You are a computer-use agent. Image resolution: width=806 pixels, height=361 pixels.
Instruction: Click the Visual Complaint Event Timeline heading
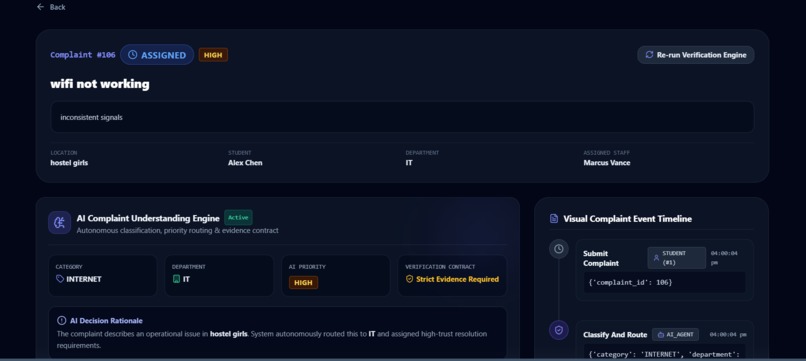[x=627, y=219]
